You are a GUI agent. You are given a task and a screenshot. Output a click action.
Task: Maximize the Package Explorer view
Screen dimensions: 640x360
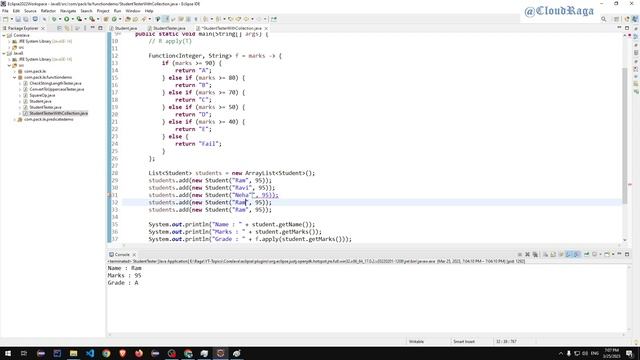pyautogui.click(x=100, y=28)
